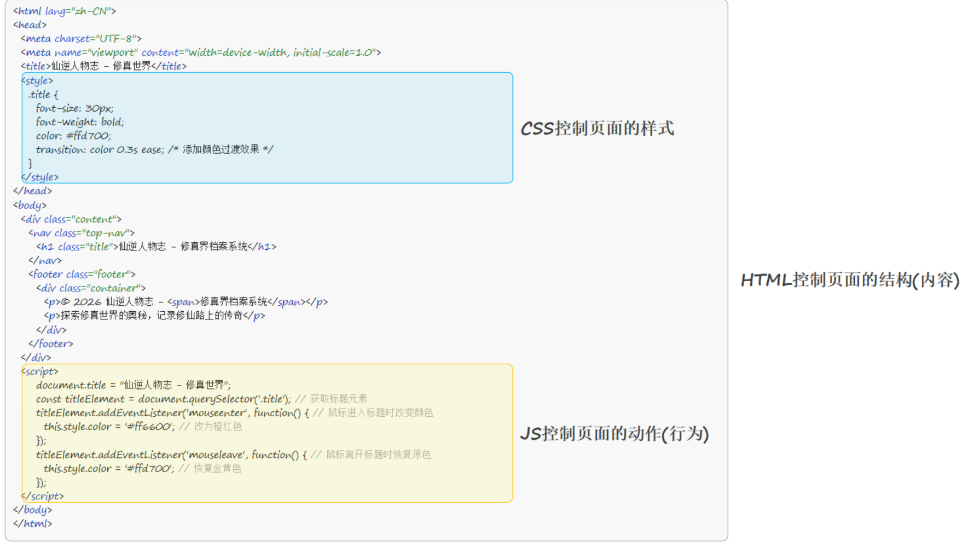Click the '鼠标离开标题时恢复原色' comment

pos(371,455)
